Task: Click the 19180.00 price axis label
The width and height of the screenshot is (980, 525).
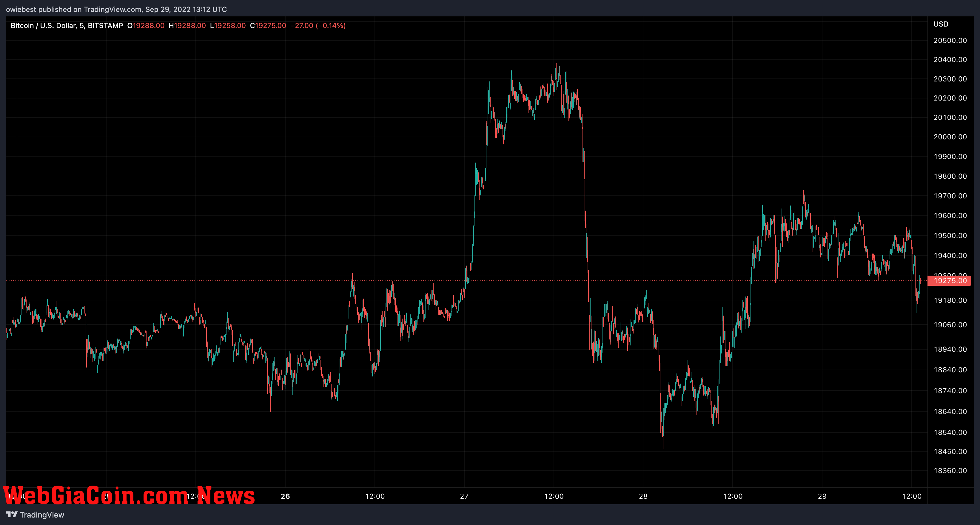Action: click(950, 300)
